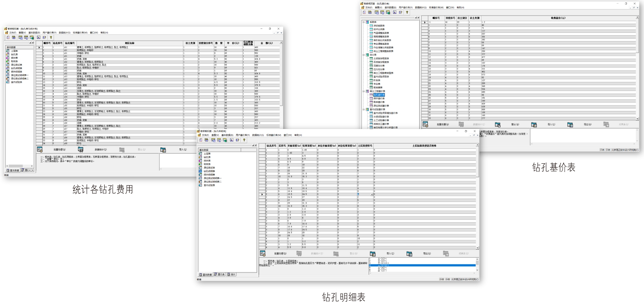Collapse the 系数表 tree node
The image size is (644, 305).
(363, 22)
